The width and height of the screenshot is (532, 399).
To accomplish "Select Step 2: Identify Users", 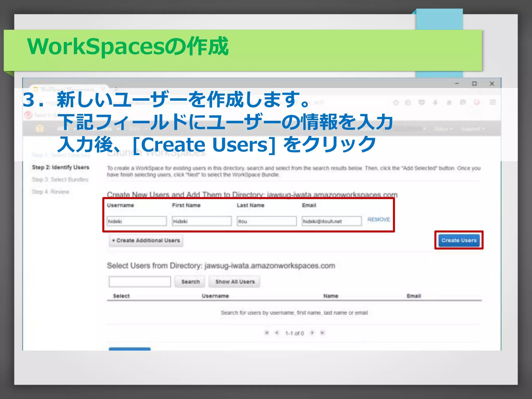I will [x=61, y=167].
